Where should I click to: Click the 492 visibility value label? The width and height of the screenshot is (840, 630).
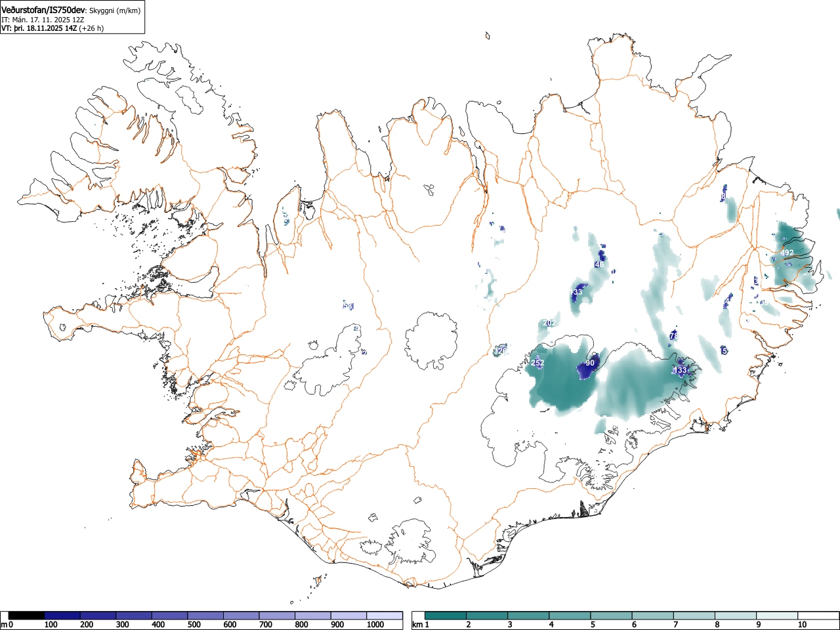pos(787,253)
